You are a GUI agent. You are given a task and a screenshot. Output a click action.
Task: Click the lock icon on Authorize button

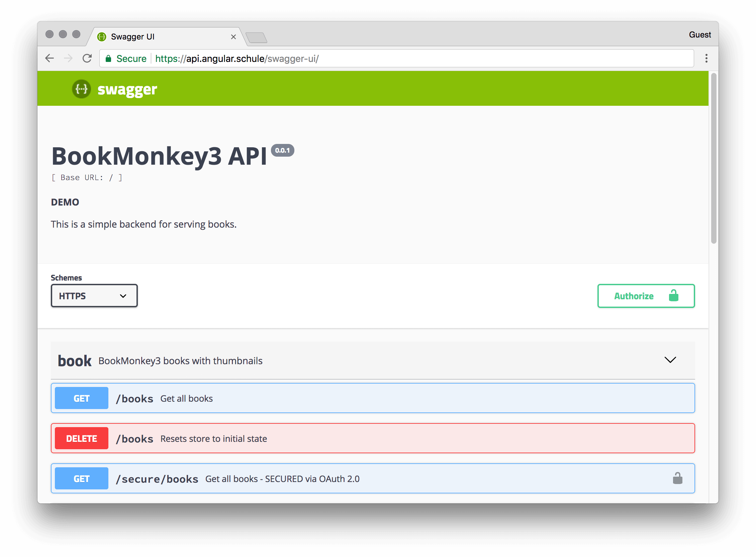(x=674, y=296)
